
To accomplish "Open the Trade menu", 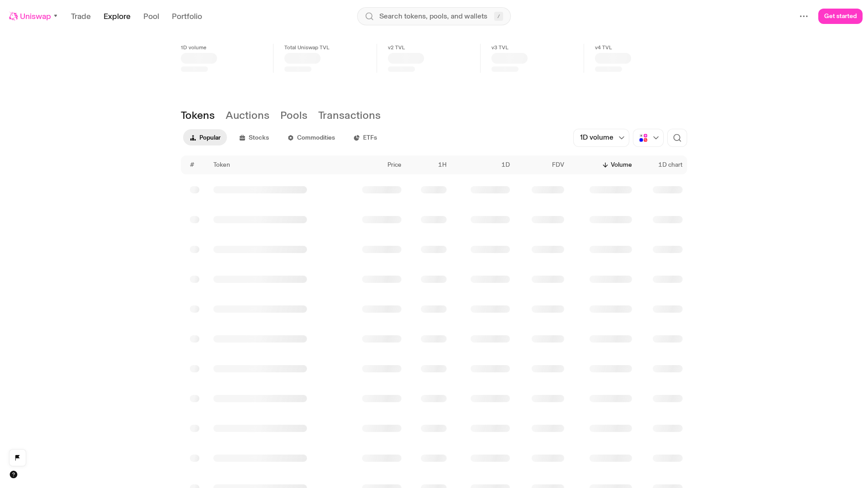I will point(81,16).
